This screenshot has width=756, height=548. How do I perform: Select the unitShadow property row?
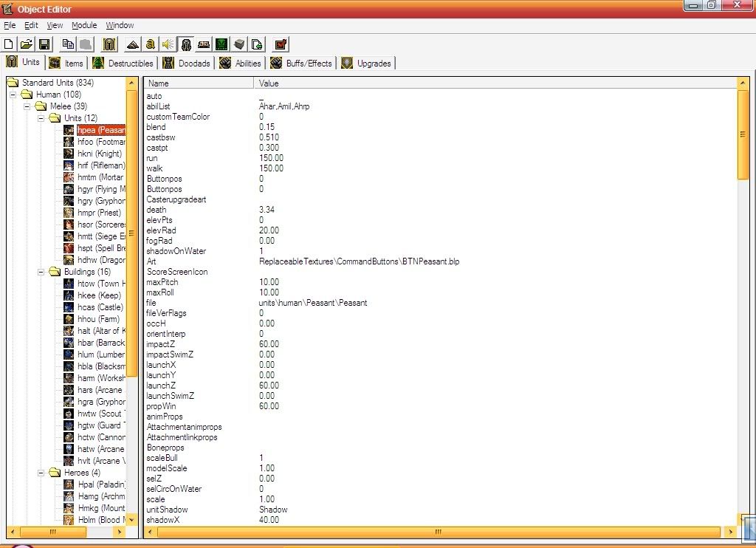(440, 510)
